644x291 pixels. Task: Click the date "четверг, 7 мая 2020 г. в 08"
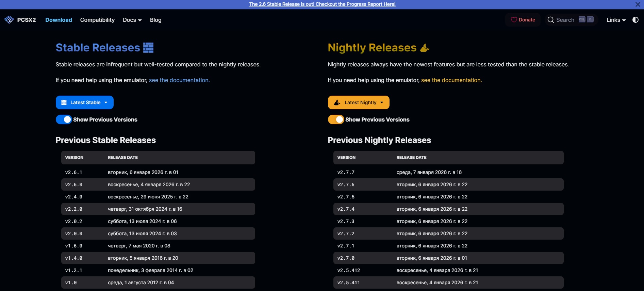[139, 246]
